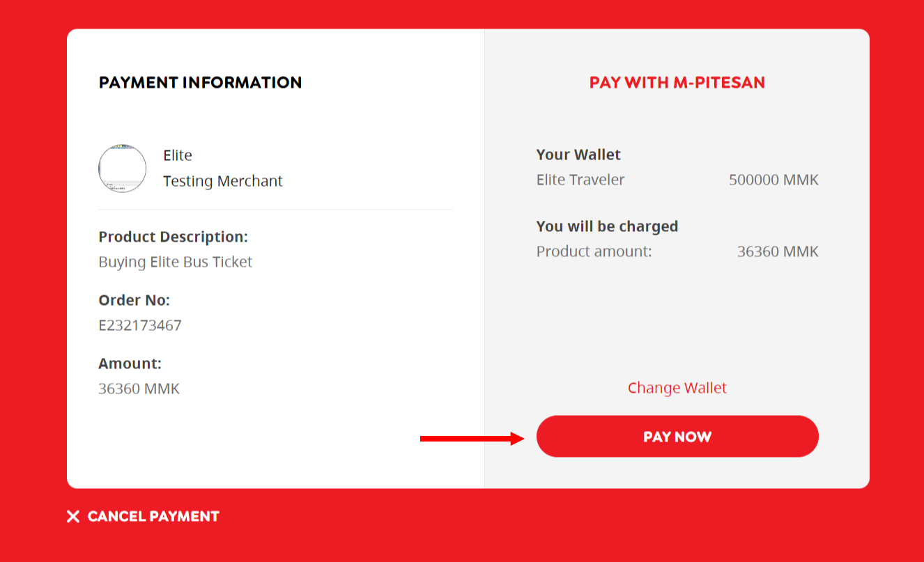924x562 pixels.
Task: Select the order number E232173467
Action: 140,325
